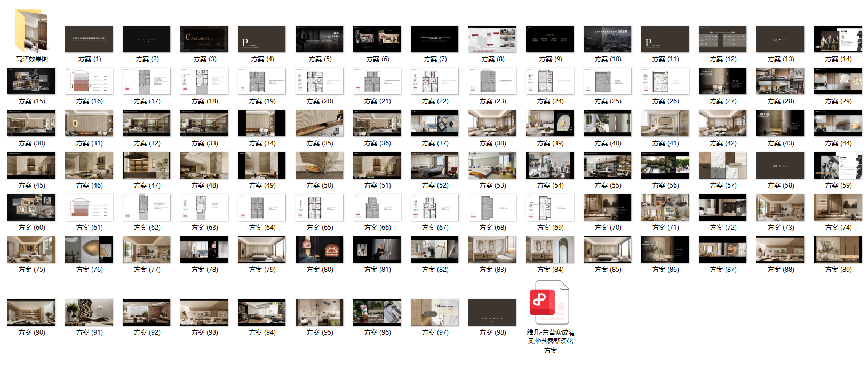Select floor plan thumbnail 方案 (17)
868x365 pixels.
point(147,81)
